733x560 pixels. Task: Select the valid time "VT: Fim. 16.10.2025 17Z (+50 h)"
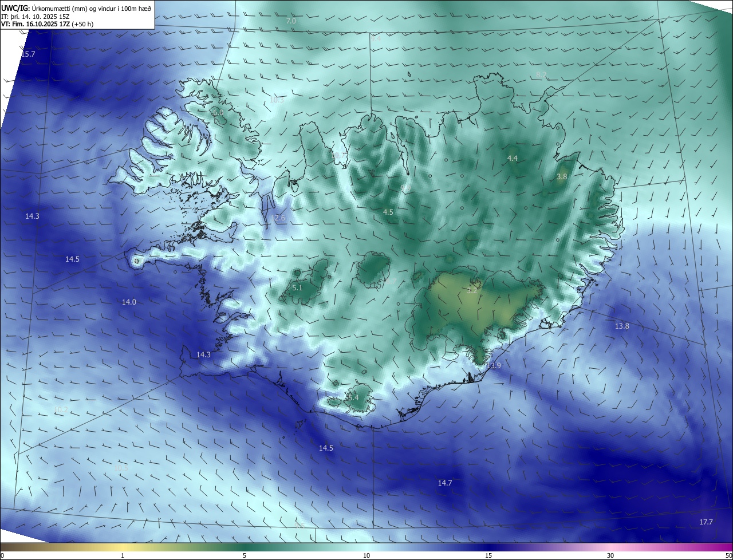(46, 25)
